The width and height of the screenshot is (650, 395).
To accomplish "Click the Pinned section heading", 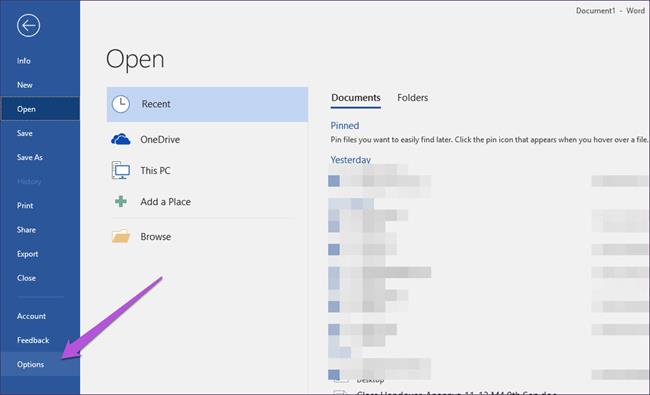I will pyautogui.click(x=344, y=126).
